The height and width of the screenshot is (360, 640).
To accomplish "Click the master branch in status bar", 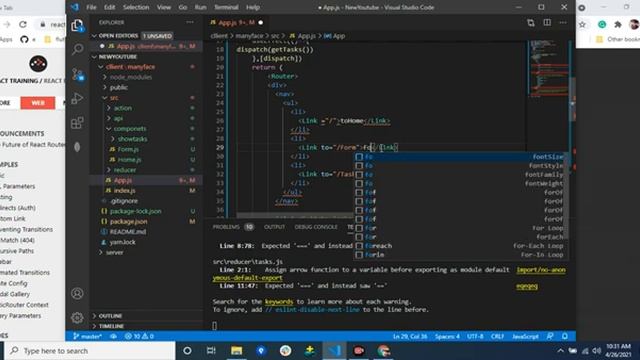I will (x=87, y=336).
